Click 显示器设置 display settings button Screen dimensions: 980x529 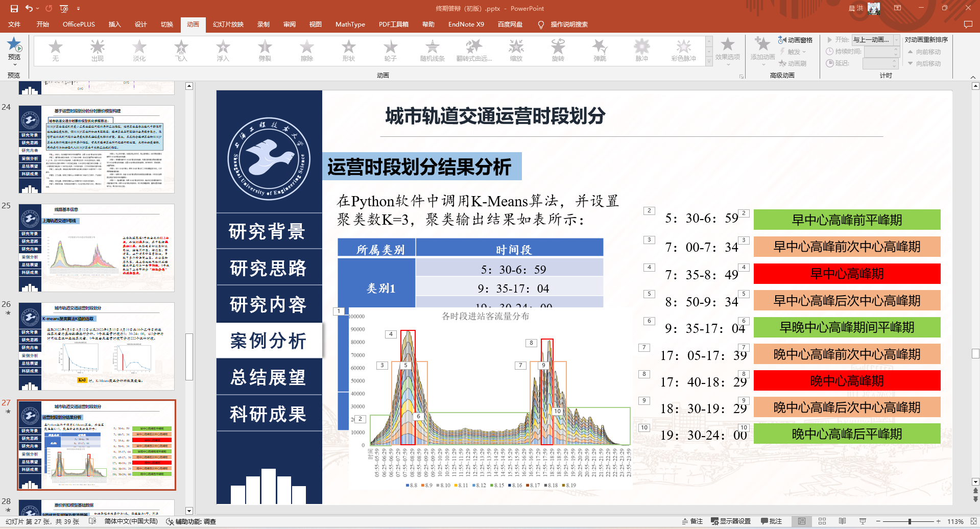(731, 521)
